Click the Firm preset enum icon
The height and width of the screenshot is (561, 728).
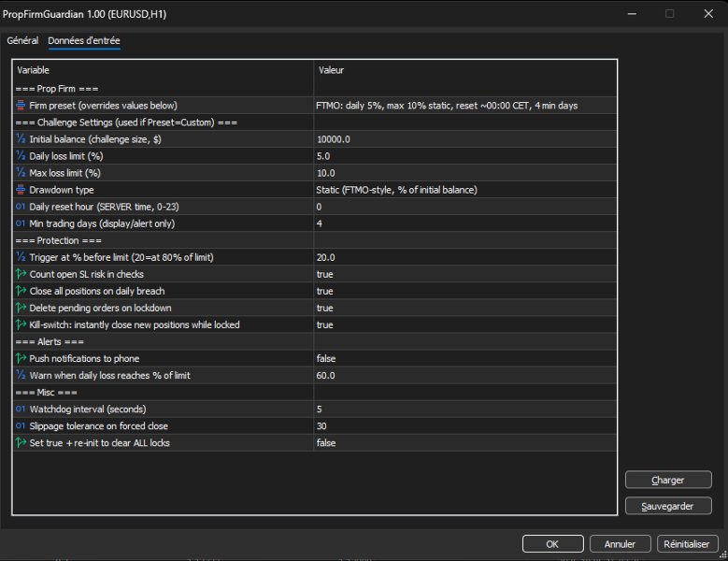click(21, 106)
